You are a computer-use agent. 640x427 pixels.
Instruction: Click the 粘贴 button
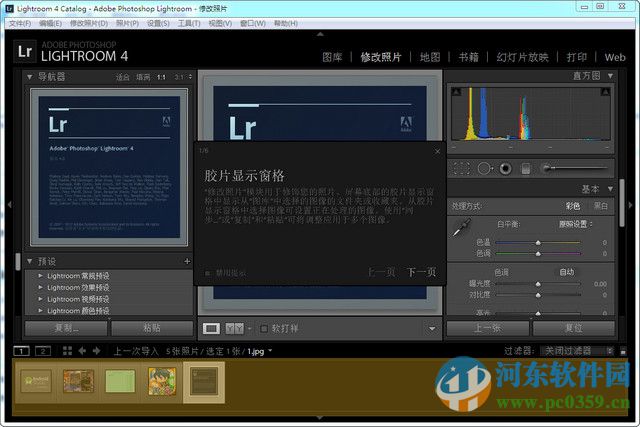pyautogui.click(x=152, y=328)
